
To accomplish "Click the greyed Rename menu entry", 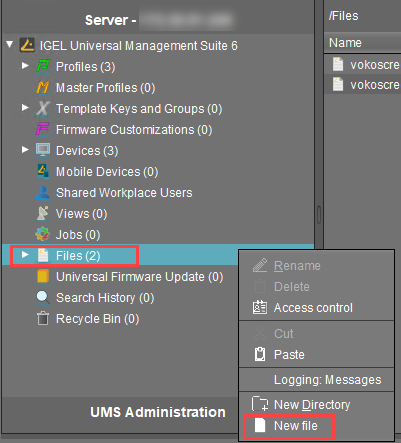I will click(317, 266).
